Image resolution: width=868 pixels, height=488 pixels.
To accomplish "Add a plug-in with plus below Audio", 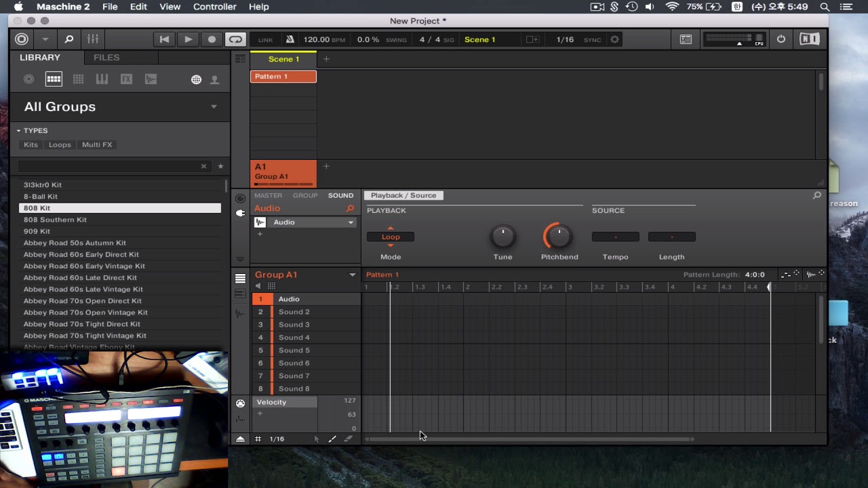I will coord(260,234).
